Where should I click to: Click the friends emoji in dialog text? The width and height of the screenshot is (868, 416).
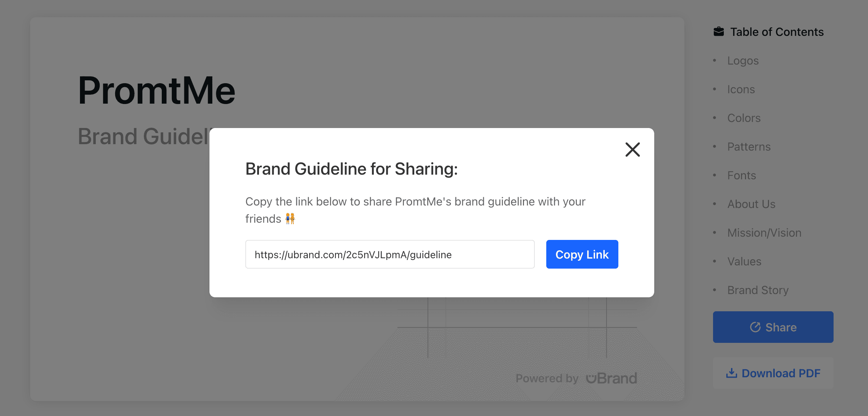click(290, 218)
